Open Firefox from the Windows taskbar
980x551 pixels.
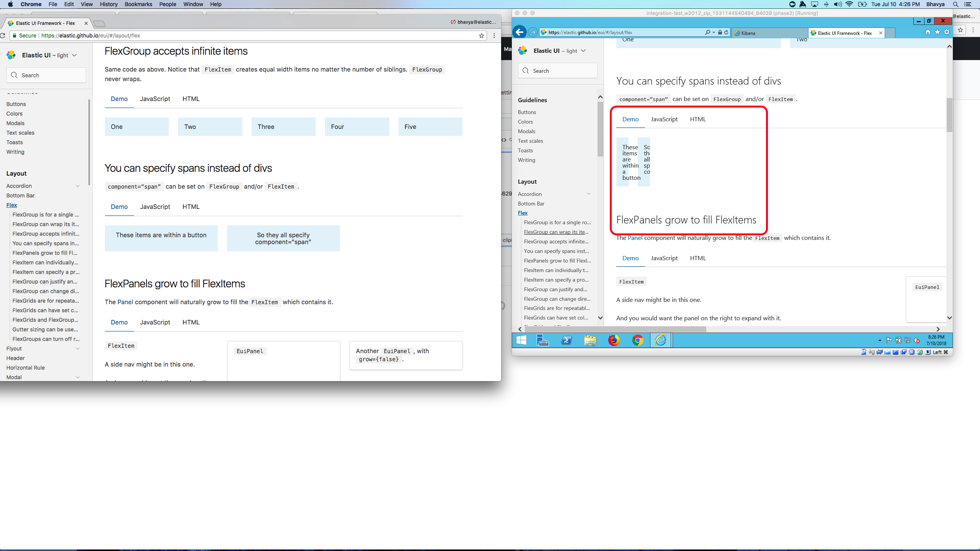(614, 340)
